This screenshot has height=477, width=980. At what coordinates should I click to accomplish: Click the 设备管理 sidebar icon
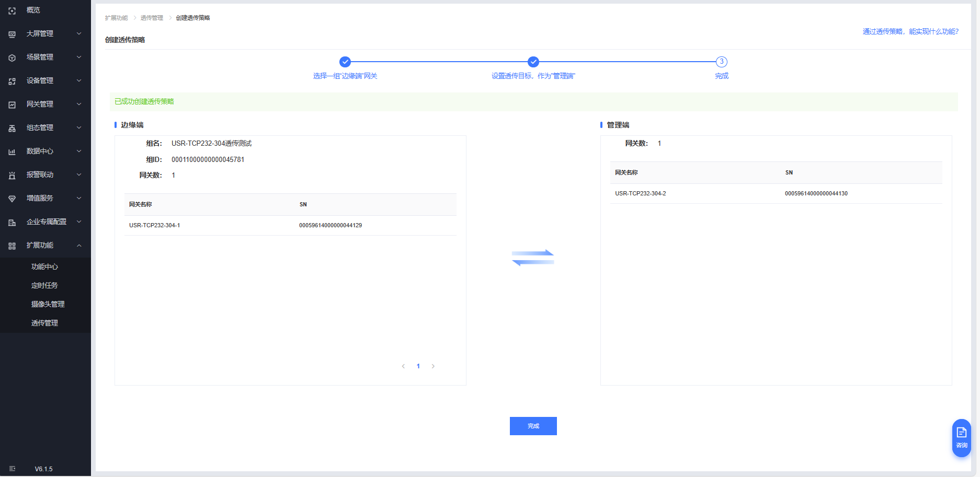12,81
